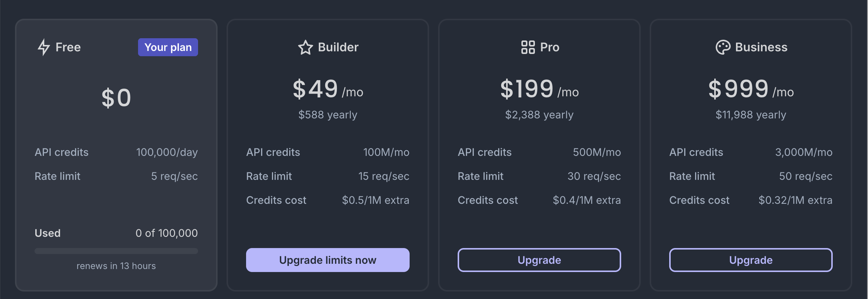Click Upgrade button on Business plan
Image resolution: width=868 pixels, height=299 pixels.
coord(751,260)
